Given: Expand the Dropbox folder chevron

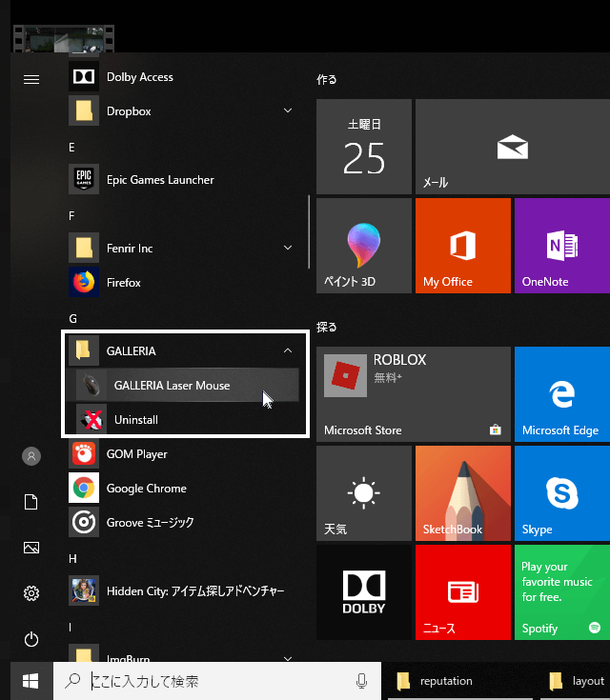Looking at the screenshot, I should (x=288, y=110).
